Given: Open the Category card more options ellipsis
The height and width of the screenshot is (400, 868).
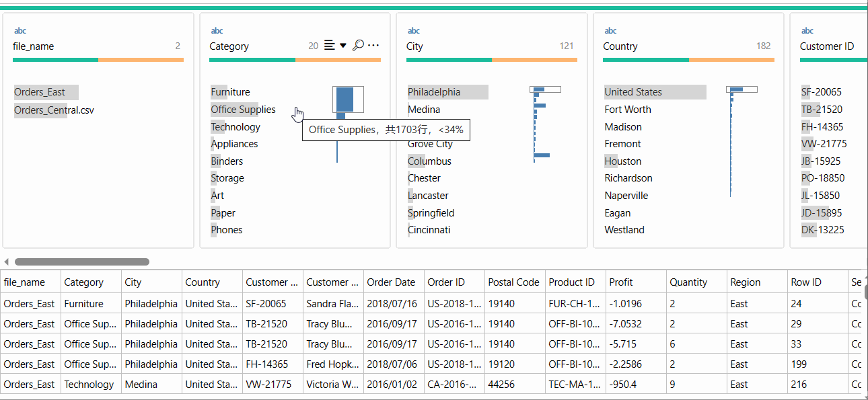Looking at the screenshot, I should [373, 46].
